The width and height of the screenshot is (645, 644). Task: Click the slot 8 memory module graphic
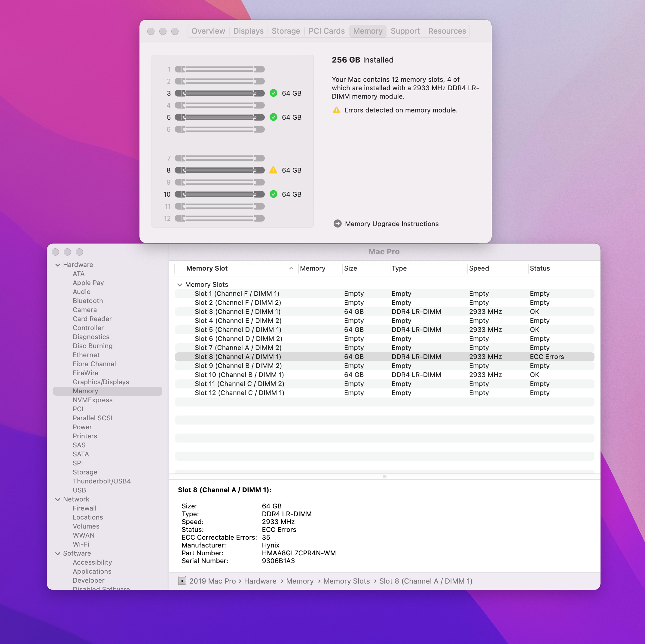tap(219, 170)
